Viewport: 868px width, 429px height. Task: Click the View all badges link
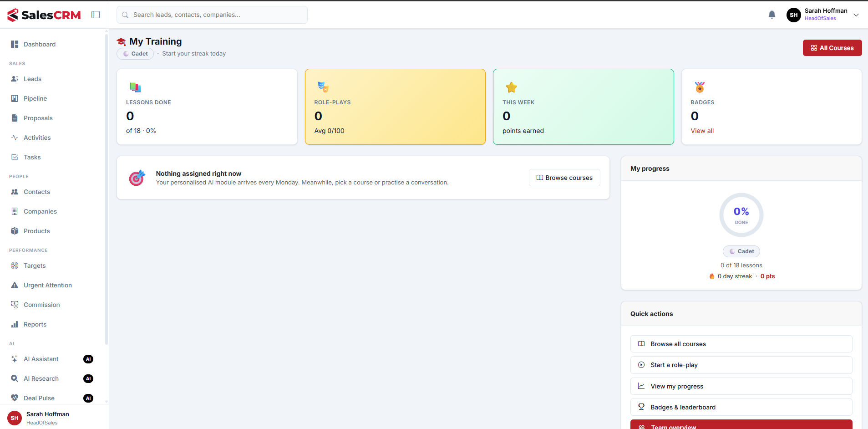[702, 131]
